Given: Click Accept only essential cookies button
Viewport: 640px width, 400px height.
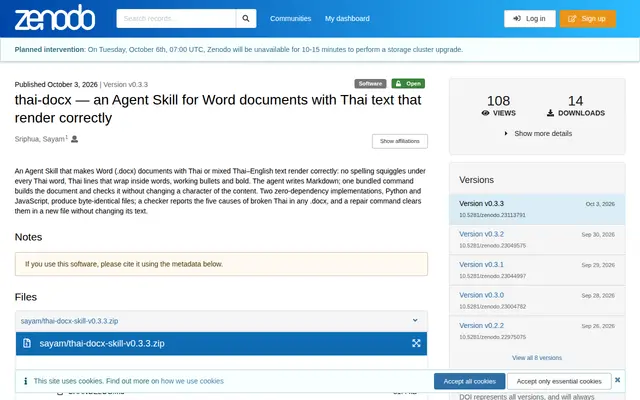Looking at the screenshot, I should click(x=559, y=381).
